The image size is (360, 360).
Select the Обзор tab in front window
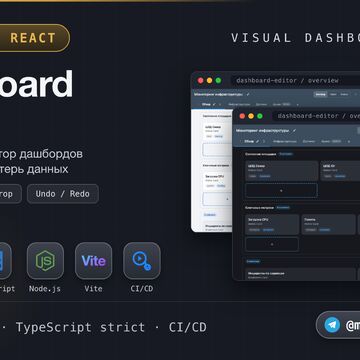[249, 141]
